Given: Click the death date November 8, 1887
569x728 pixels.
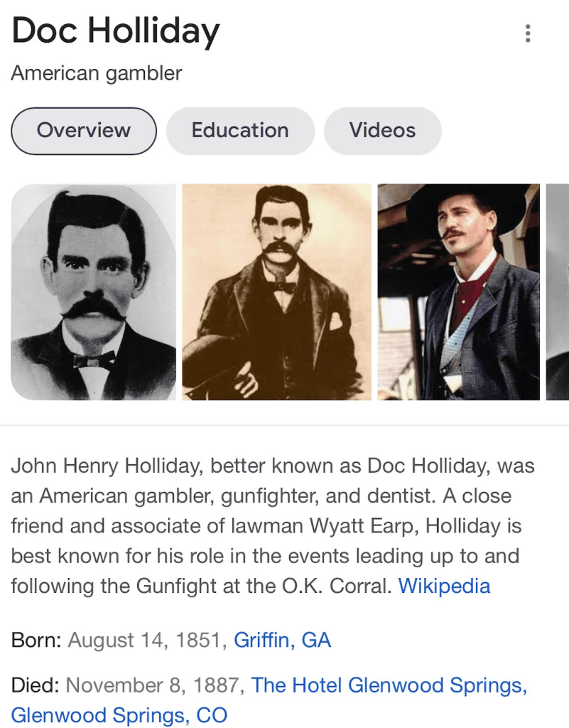Looking at the screenshot, I should (x=155, y=686).
